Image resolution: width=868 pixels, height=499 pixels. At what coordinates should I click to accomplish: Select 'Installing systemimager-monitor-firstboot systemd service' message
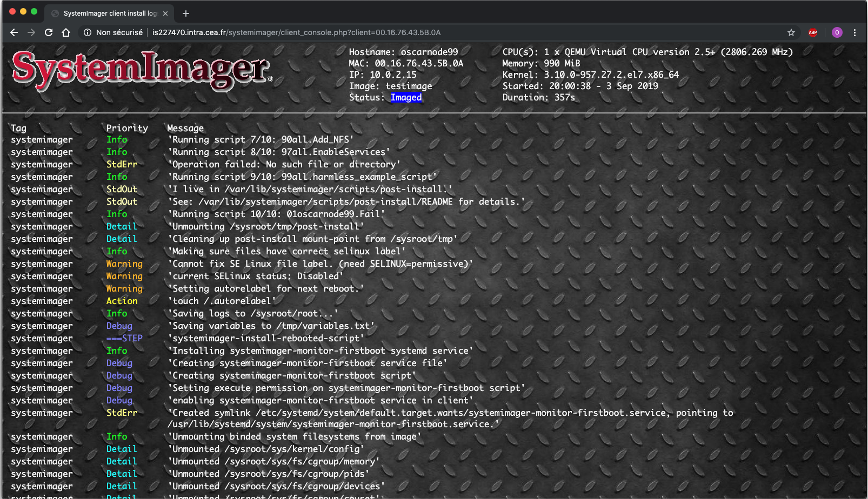coord(320,350)
